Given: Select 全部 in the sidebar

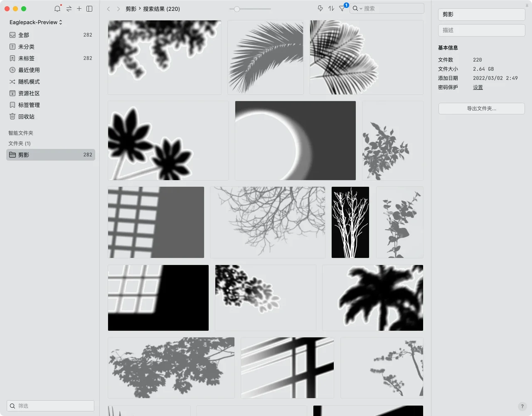Looking at the screenshot, I should point(51,35).
